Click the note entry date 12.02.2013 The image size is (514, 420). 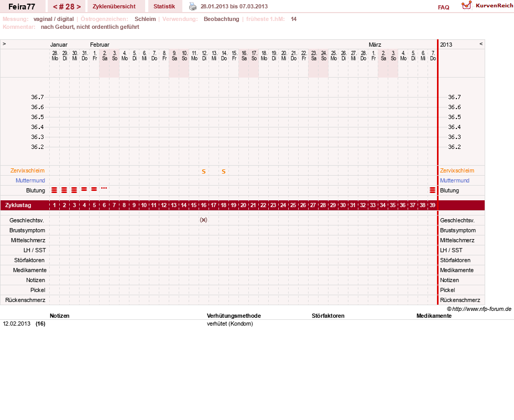coord(16,324)
